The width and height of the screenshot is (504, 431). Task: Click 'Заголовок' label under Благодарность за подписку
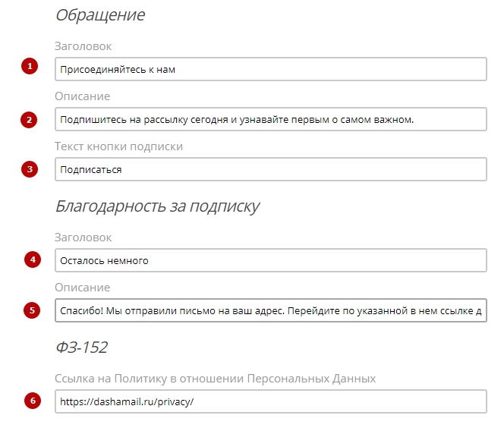83,238
